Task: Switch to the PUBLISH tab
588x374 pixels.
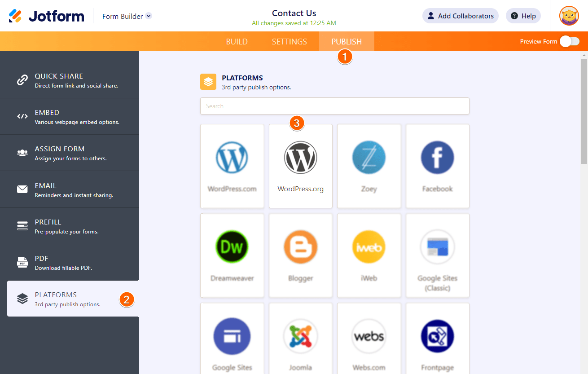Action: 347,41
